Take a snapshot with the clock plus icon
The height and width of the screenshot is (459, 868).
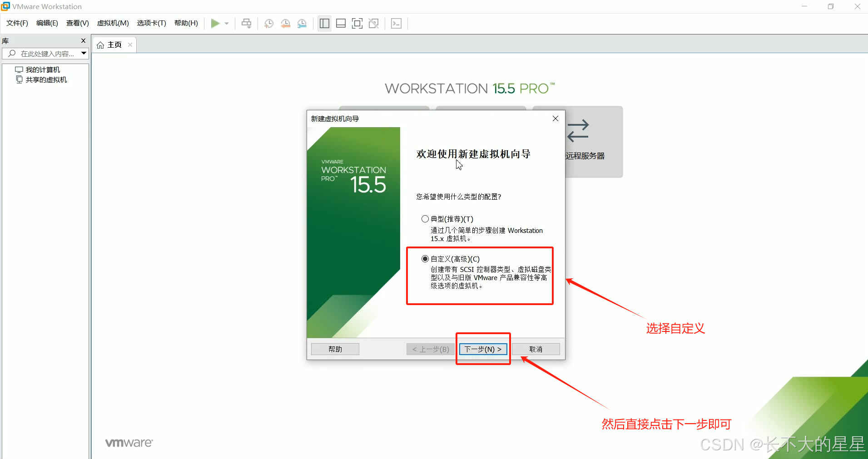269,23
